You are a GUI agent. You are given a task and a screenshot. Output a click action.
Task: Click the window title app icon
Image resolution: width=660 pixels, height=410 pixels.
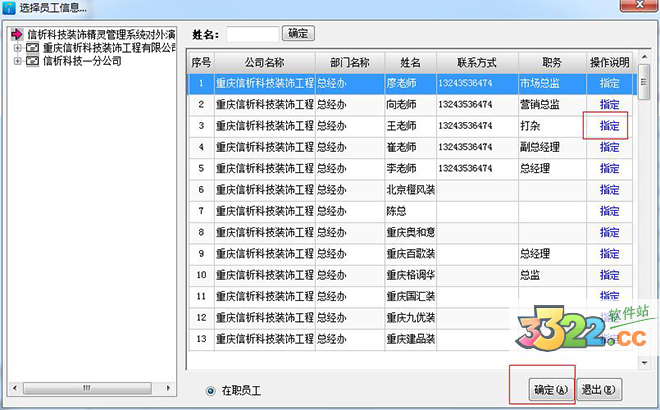(x=8, y=8)
